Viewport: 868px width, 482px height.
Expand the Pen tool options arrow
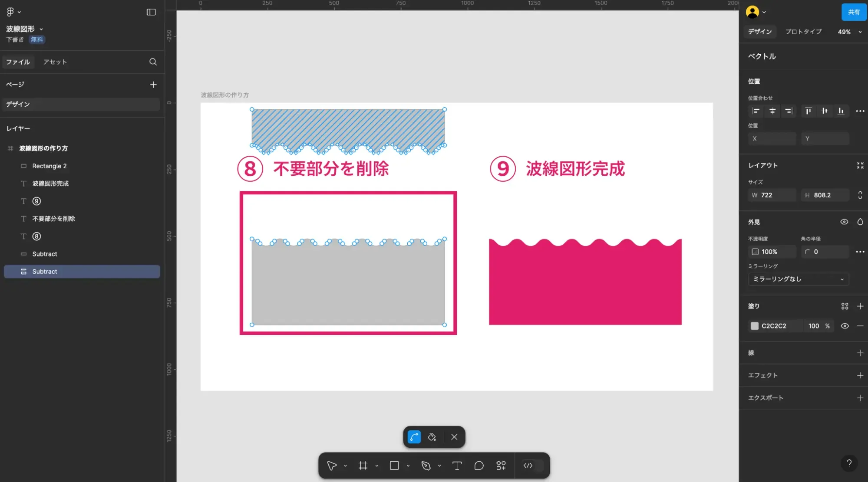coord(439,466)
